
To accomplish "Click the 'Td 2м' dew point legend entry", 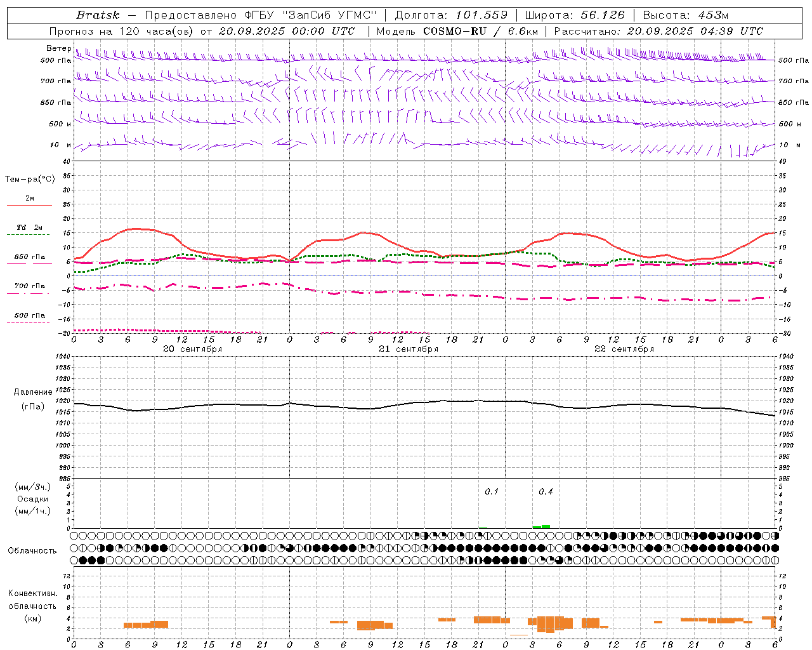I will point(30,227).
